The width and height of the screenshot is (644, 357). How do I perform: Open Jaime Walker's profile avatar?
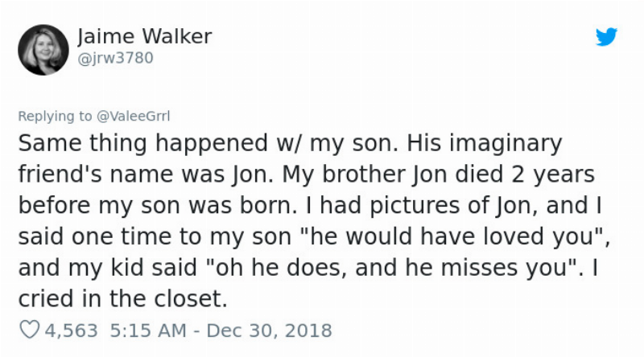(43, 49)
